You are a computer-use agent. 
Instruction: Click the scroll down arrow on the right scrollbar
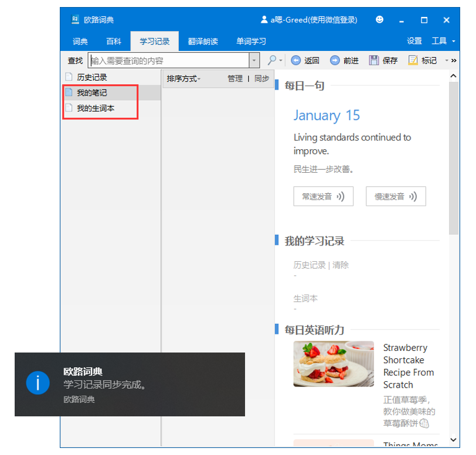(x=454, y=440)
